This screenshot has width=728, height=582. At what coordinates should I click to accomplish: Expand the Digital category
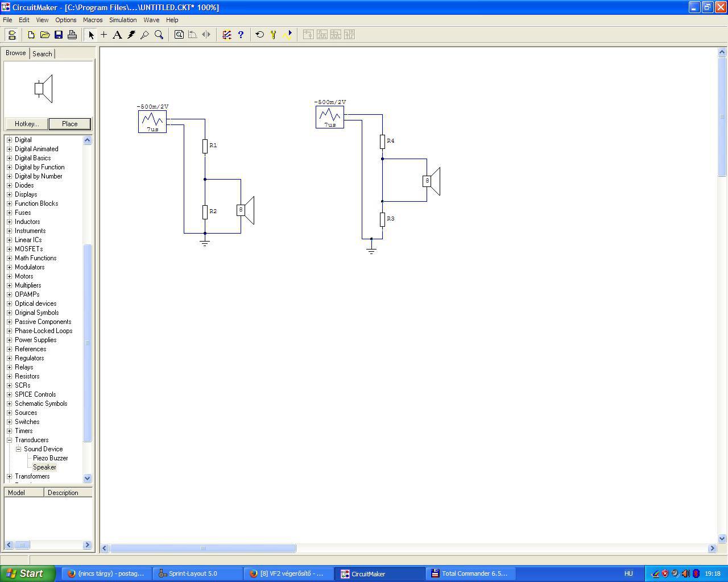9,140
